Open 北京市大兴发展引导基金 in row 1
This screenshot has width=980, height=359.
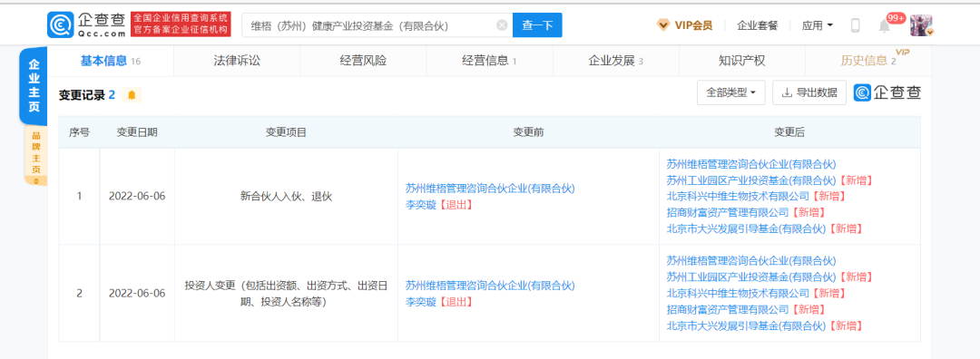(746, 229)
